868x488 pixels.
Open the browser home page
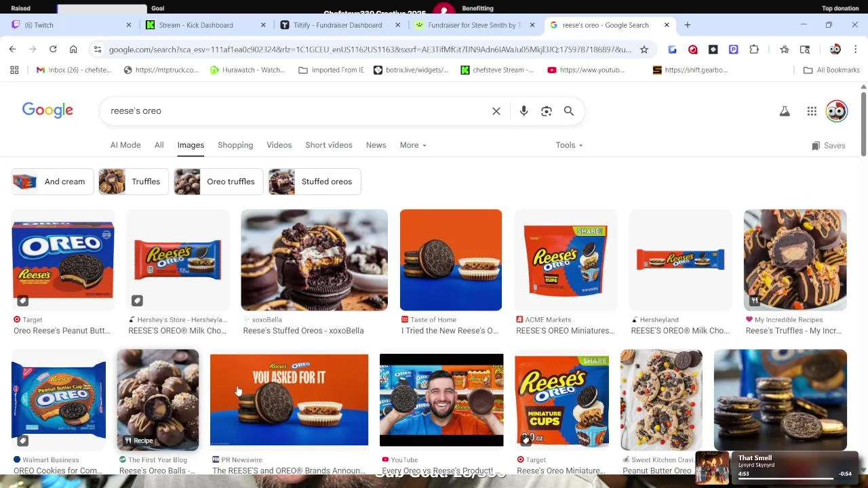pos(73,49)
